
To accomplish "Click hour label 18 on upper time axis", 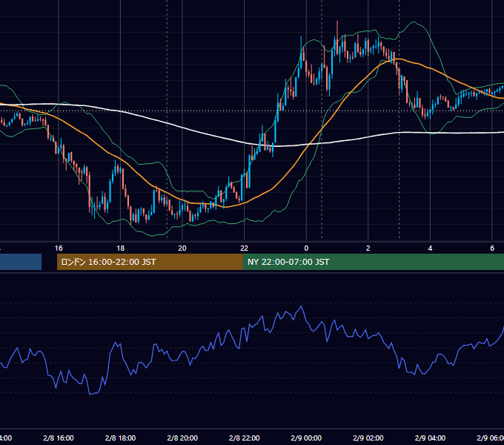I will point(121,248).
